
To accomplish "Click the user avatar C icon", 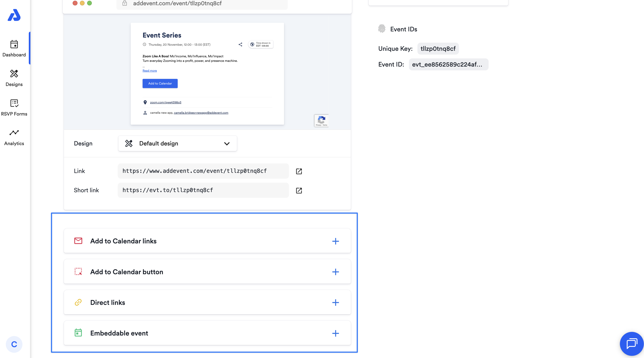I will click(14, 344).
